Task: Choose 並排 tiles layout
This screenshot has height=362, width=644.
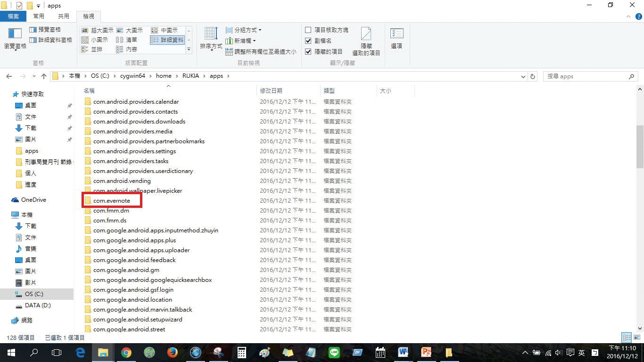Action: [x=92, y=49]
